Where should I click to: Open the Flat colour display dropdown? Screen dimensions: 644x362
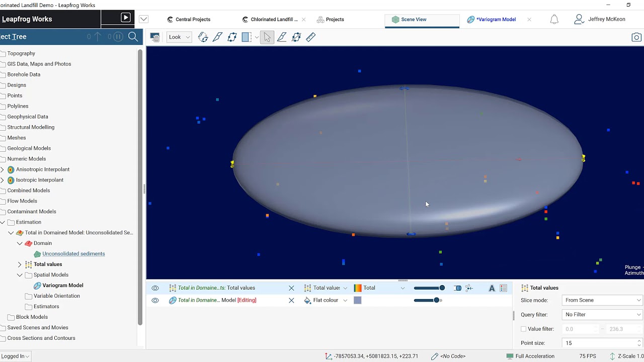click(326, 300)
